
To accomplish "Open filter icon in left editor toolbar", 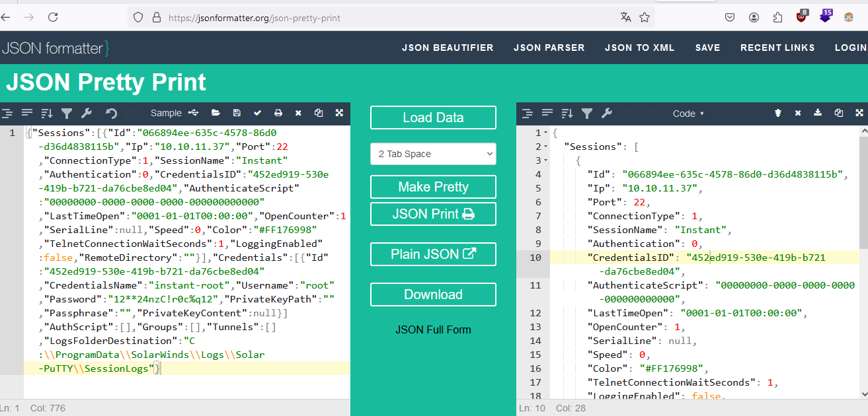I will (x=67, y=113).
